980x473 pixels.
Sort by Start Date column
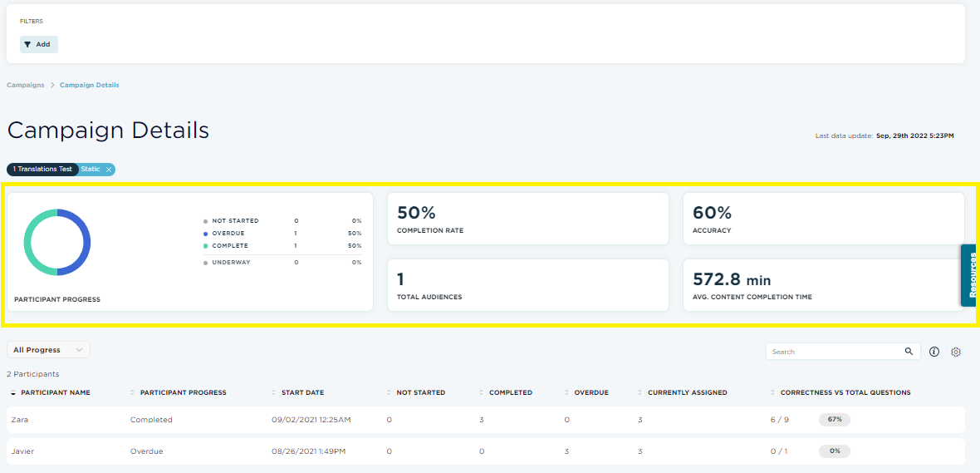point(298,393)
